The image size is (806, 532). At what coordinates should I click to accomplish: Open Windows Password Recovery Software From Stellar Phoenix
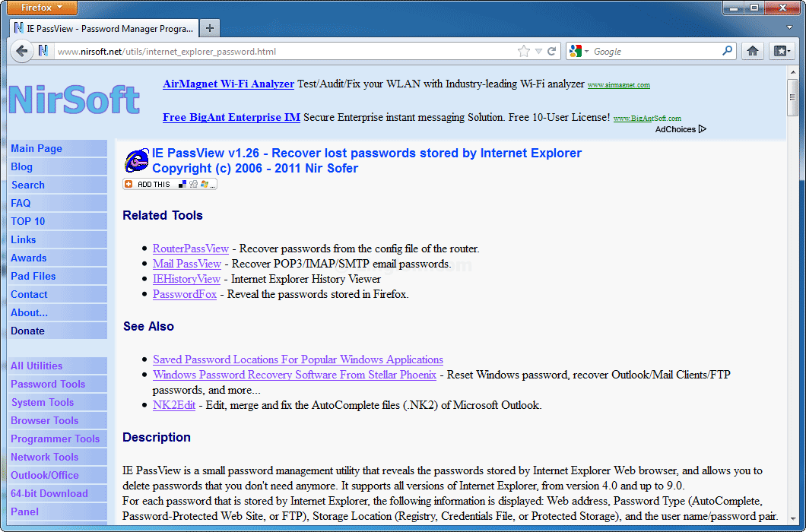point(294,375)
